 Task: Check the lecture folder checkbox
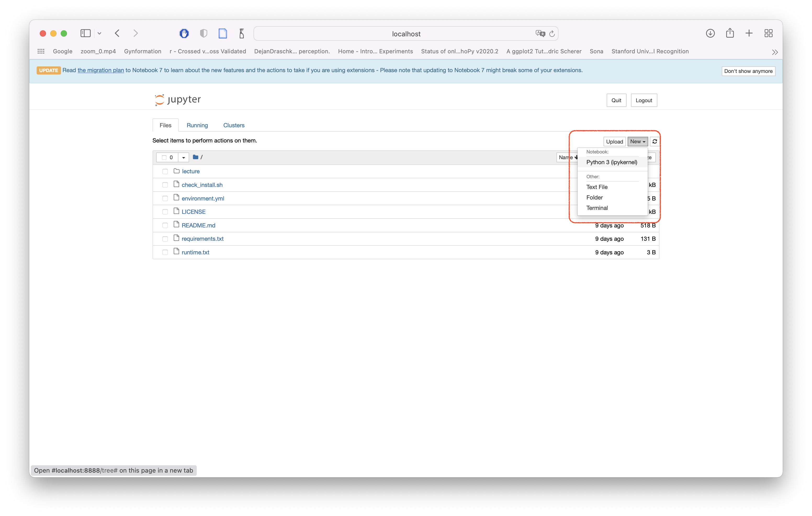pyautogui.click(x=165, y=171)
